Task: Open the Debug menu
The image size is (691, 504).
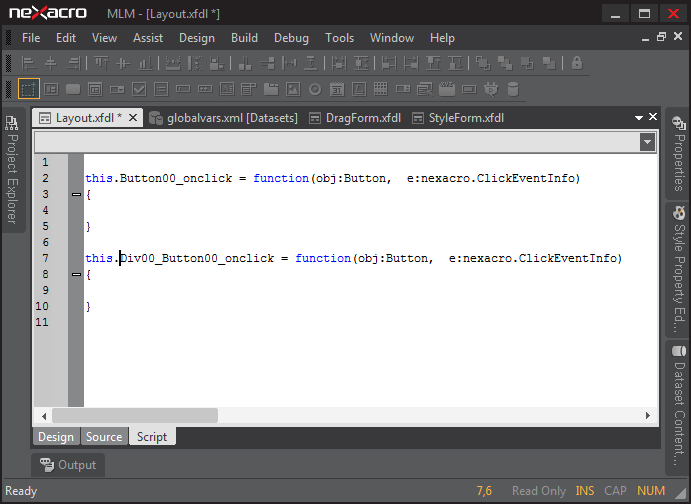Action: 291,38
